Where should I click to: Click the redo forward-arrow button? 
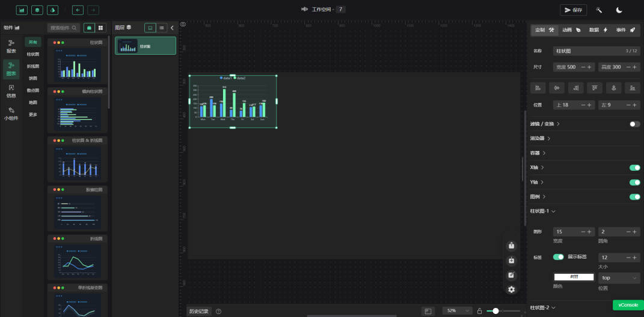tap(93, 10)
